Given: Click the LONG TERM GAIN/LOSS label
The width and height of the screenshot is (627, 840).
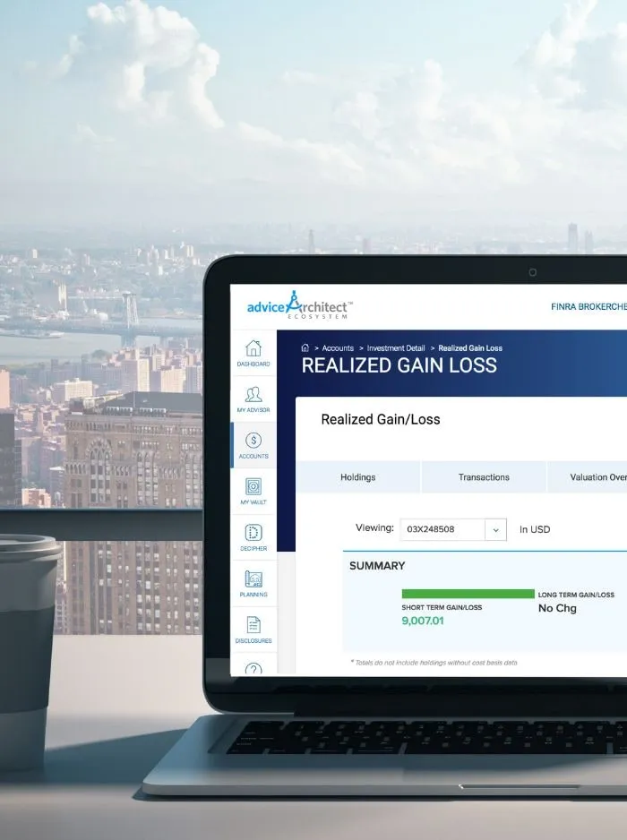Looking at the screenshot, I should pos(576,595).
